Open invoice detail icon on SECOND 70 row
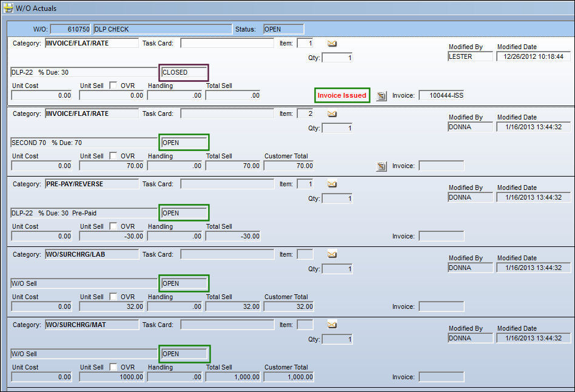Screen dimensions: 575x392 [x=382, y=166]
